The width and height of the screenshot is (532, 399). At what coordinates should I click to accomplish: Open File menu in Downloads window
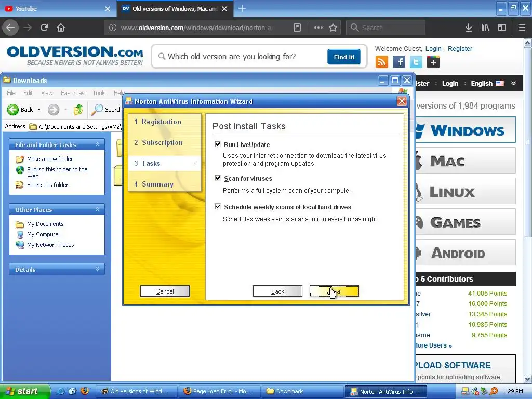tap(11, 93)
